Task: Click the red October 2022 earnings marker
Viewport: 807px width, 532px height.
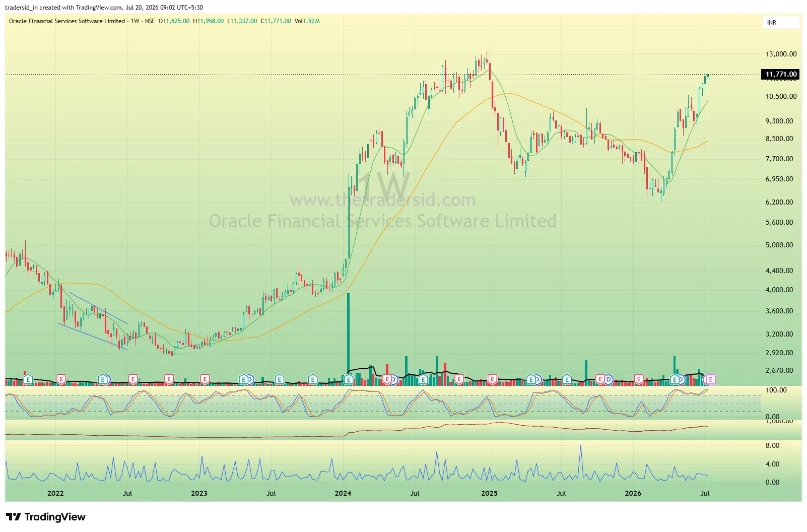Action: coord(169,379)
